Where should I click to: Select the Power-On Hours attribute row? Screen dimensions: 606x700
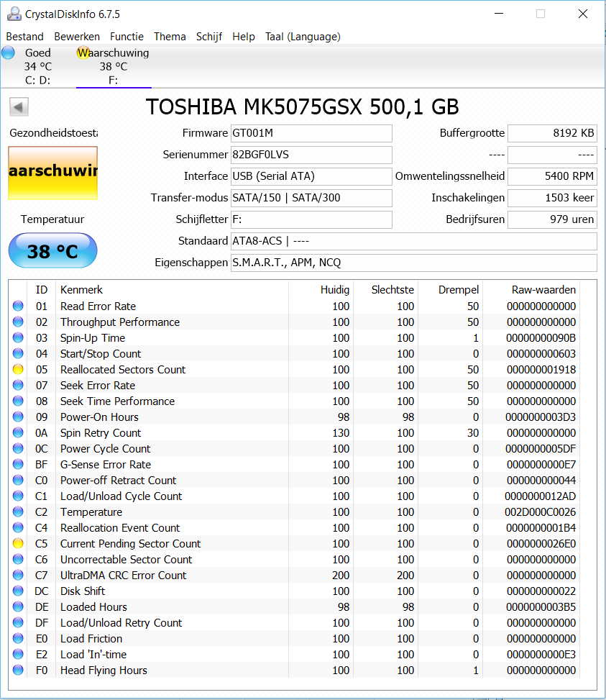pos(99,417)
